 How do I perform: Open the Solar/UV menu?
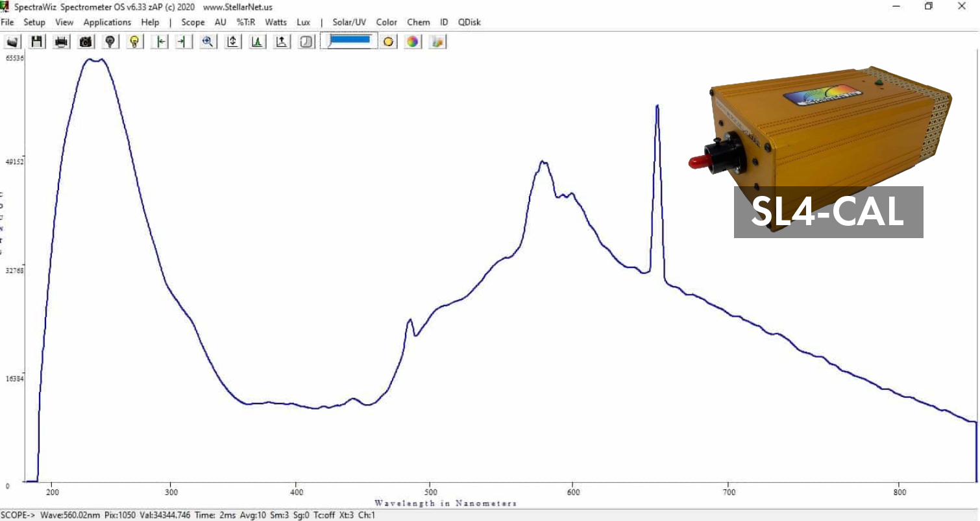click(350, 22)
